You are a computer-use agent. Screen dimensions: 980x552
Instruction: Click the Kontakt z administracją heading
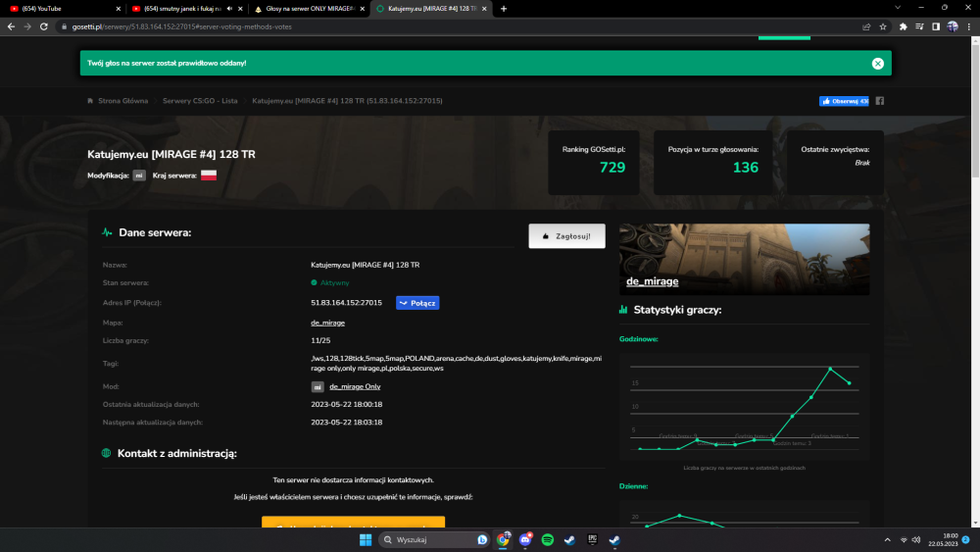[x=176, y=454]
